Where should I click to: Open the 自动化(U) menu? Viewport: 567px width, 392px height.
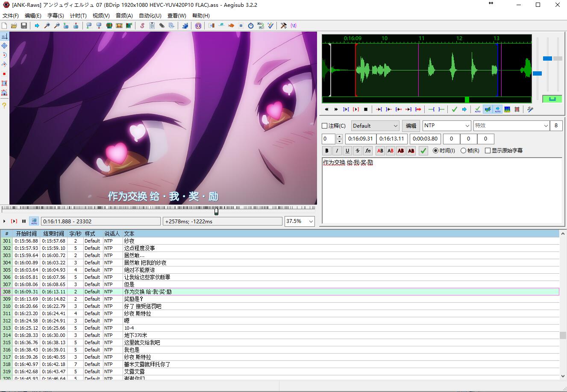(x=150, y=15)
